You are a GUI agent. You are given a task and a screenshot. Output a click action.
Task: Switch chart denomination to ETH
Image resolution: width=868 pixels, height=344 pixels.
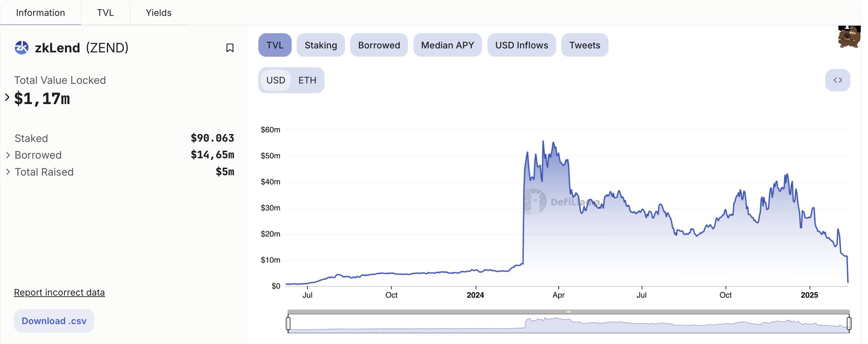point(308,80)
